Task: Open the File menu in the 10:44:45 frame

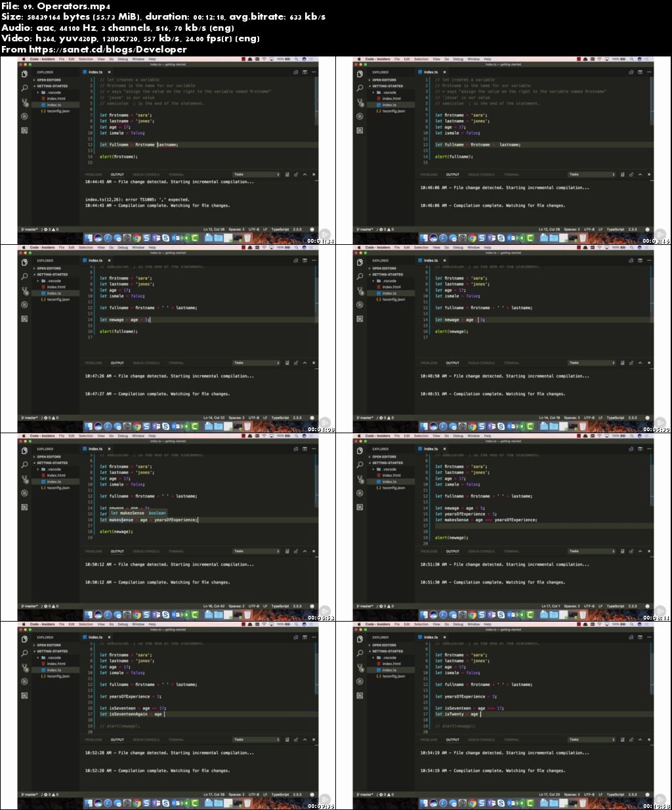Action: point(62,58)
